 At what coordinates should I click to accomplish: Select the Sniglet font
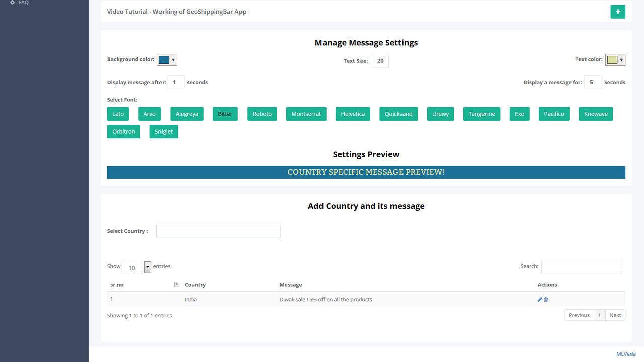click(164, 131)
